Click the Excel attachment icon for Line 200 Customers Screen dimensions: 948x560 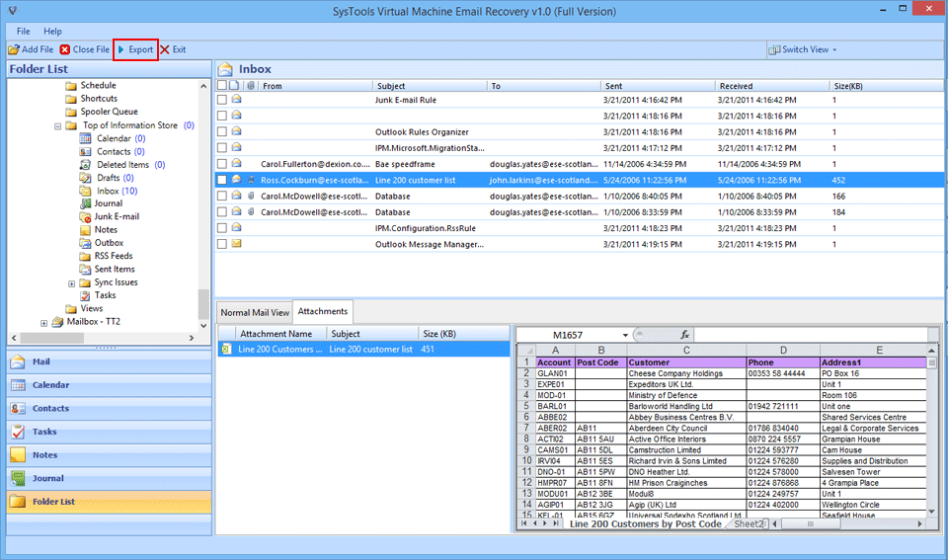pyautogui.click(x=225, y=349)
